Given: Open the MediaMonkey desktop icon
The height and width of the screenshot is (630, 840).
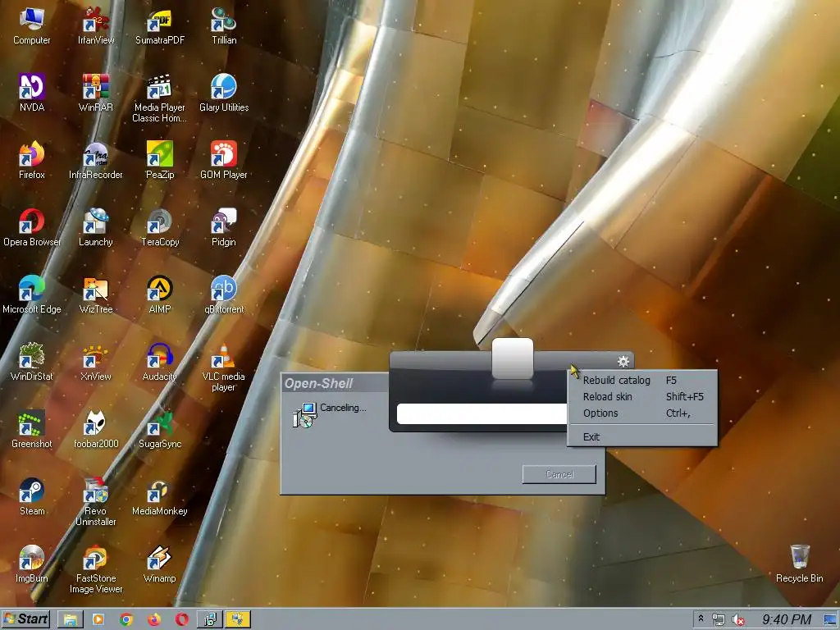Looking at the screenshot, I should [x=160, y=497].
